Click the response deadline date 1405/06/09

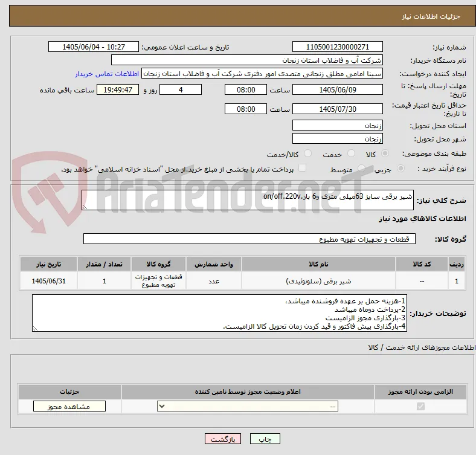coord(337,89)
